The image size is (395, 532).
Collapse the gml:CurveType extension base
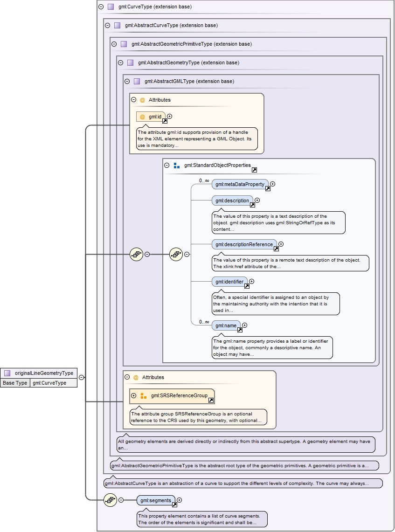pos(101,7)
